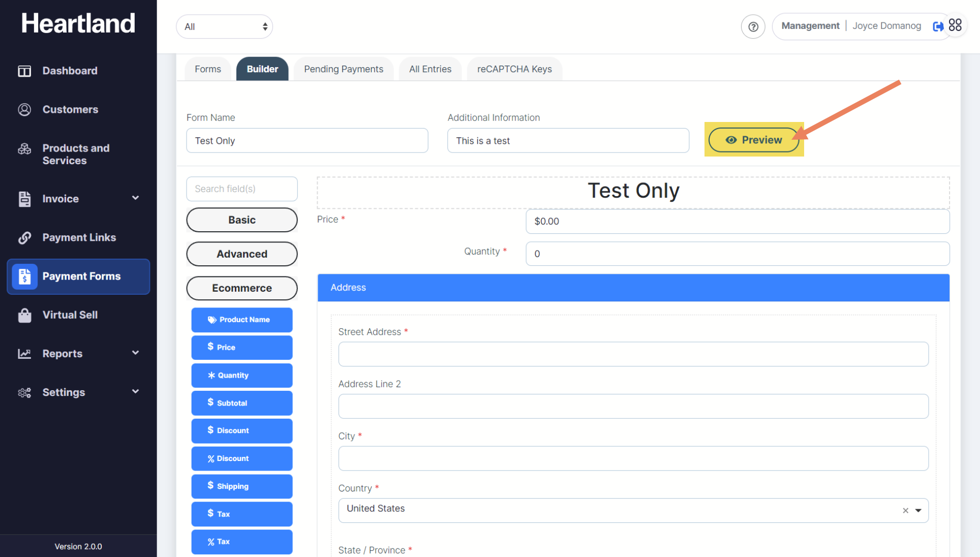The image size is (980, 557).
Task: Click the Form Name input field
Action: coord(307,141)
